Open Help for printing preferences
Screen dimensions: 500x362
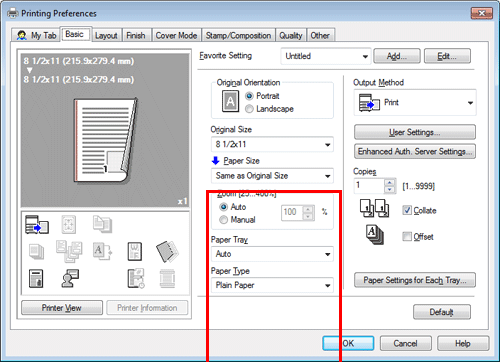[x=463, y=343]
